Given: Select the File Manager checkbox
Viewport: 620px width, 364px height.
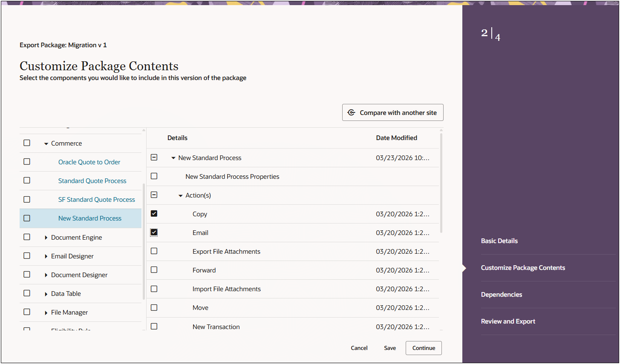Looking at the screenshot, I should coord(27,312).
